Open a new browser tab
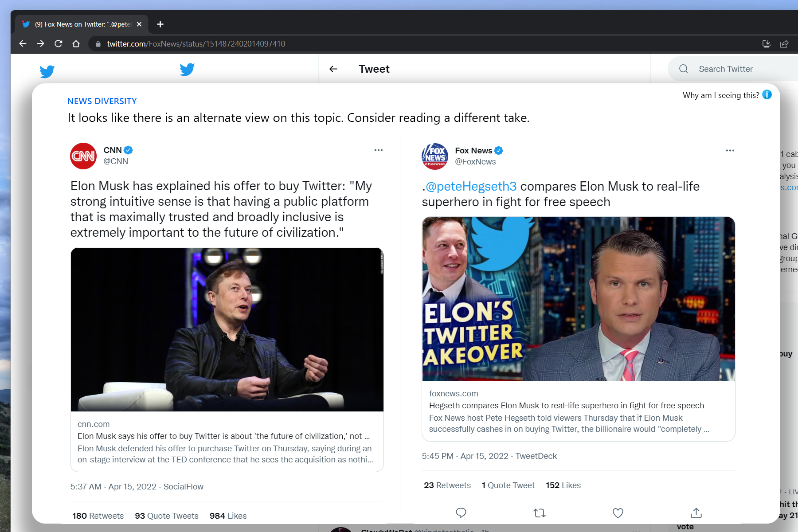The width and height of the screenshot is (798, 532). (160, 24)
